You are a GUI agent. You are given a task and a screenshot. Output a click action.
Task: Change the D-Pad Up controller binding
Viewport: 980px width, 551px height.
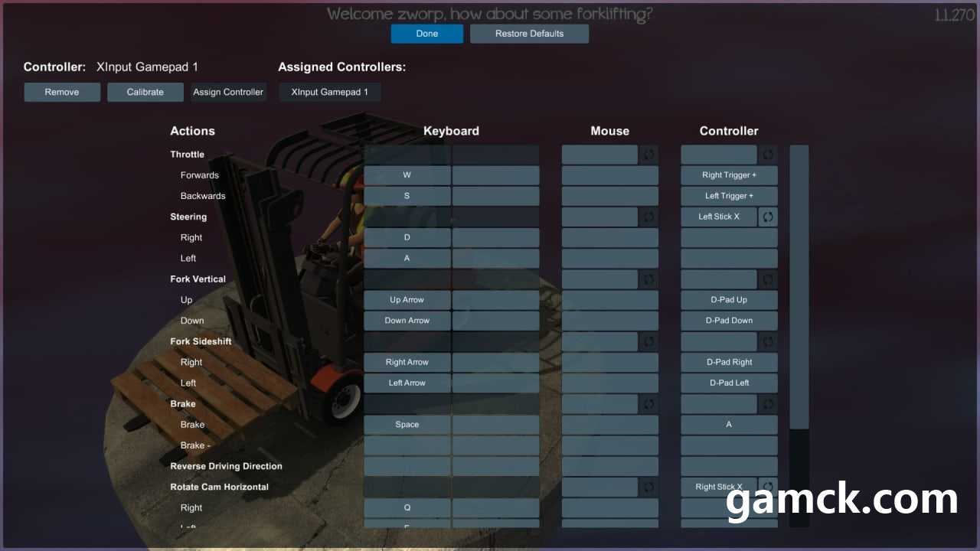point(729,300)
